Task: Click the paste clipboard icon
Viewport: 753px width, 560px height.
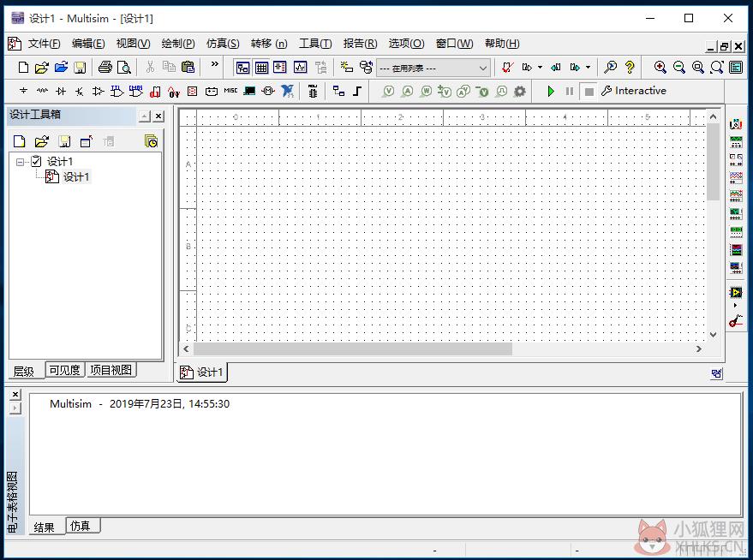Action: (188, 67)
